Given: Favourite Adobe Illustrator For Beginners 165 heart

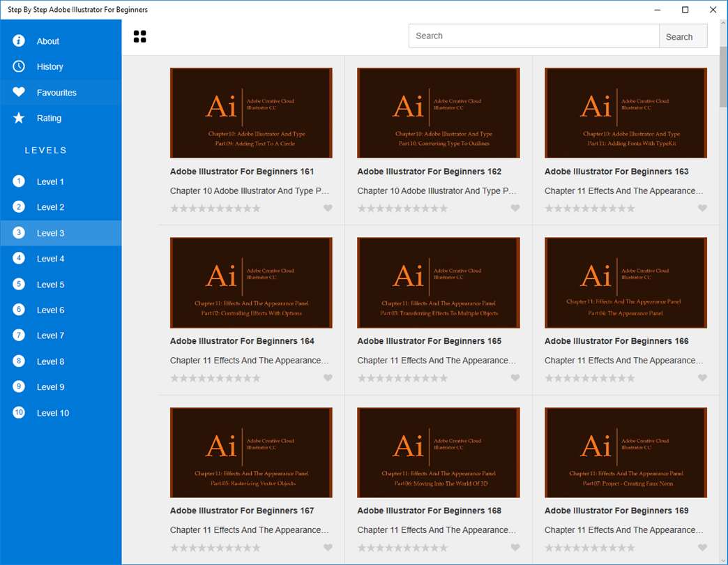Looking at the screenshot, I should 515,378.
